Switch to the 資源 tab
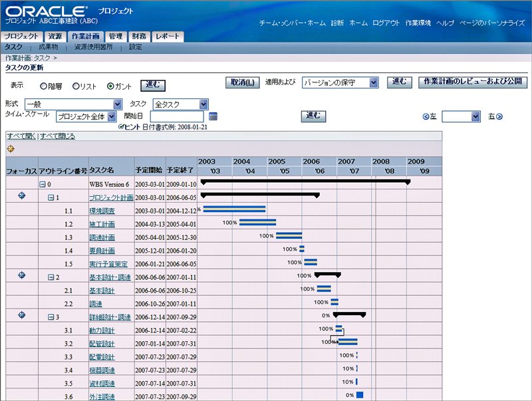Image resolution: width=532 pixels, height=401 pixels. coord(55,37)
